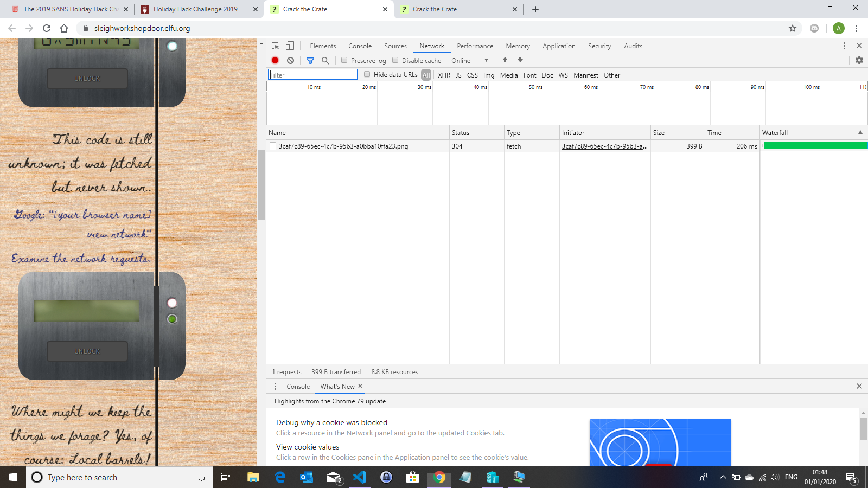Image resolution: width=868 pixels, height=488 pixels.
Task: Import HAR file with upload arrow
Action: [x=505, y=60]
